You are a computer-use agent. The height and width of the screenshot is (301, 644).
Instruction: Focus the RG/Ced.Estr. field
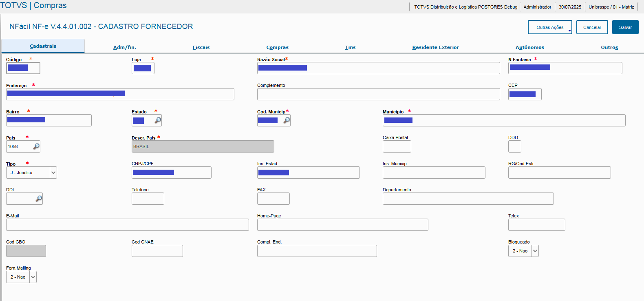[x=560, y=173]
